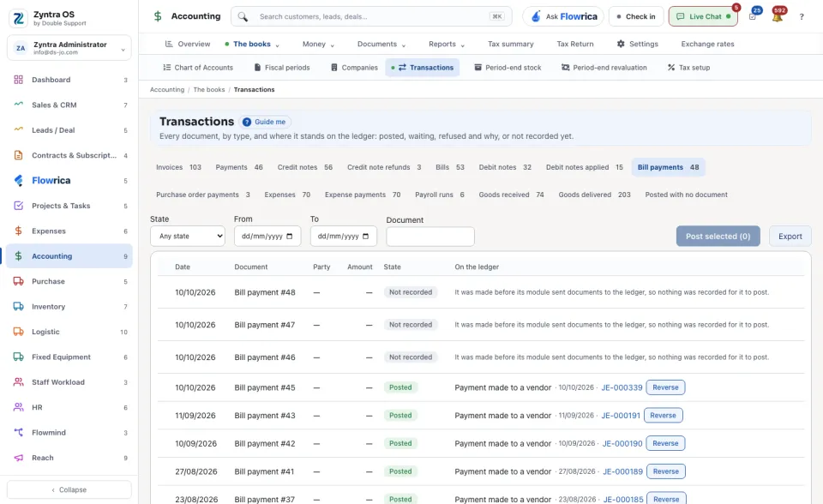Click the Check in button
Viewport: 823px width, 504px height.
click(635, 17)
